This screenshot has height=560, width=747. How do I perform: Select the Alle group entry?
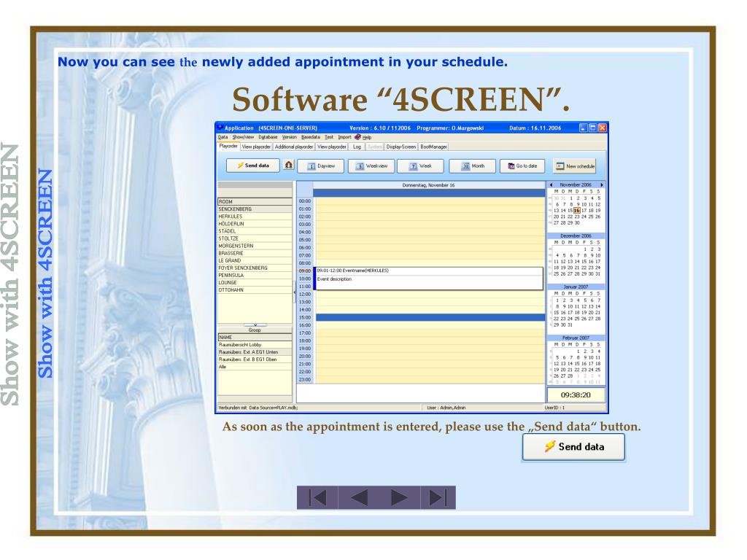255,367
